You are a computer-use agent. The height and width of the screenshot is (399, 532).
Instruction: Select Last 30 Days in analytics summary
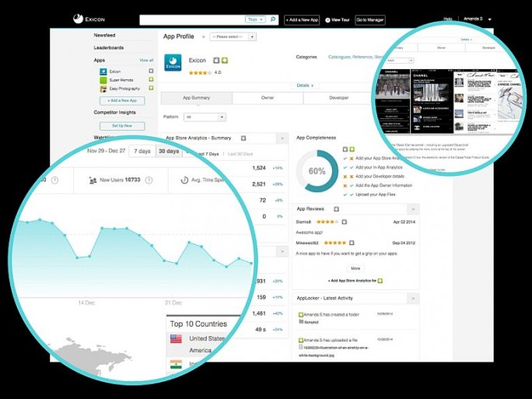click(x=240, y=154)
